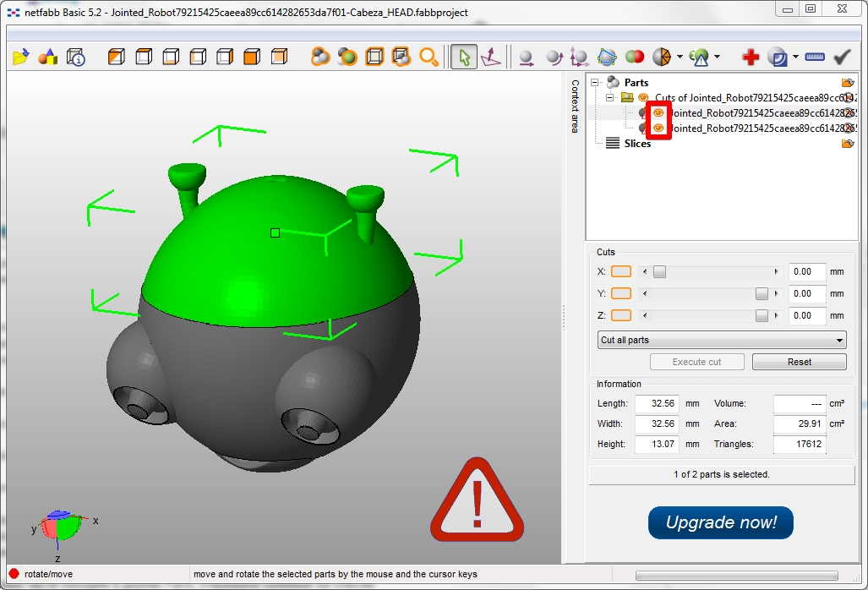The image size is (868, 590).
Task: Toggle eye icon for Cuts of Jointed_Robot group
Action: click(643, 98)
